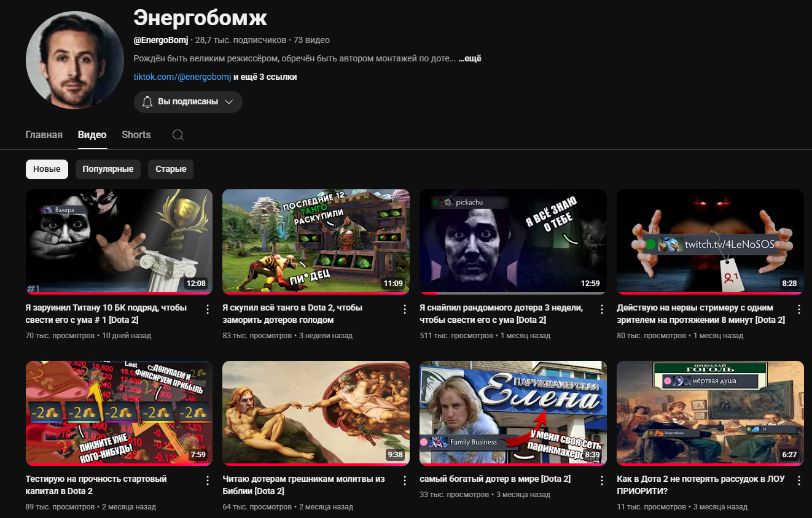Viewport: 812px width, 518px height.
Task: Click 64 тыс. просмотров • 2 месяца назад
Action: (287, 507)
